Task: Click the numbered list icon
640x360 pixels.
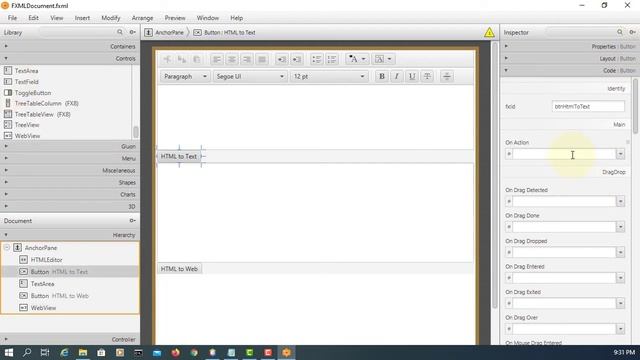Action: tap(332, 59)
